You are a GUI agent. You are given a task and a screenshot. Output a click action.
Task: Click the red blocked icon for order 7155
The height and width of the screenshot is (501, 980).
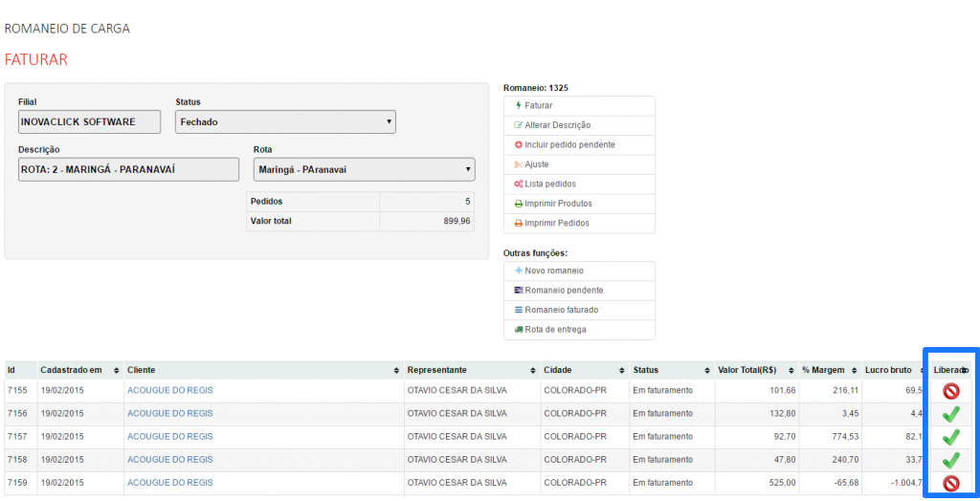tap(950, 390)
